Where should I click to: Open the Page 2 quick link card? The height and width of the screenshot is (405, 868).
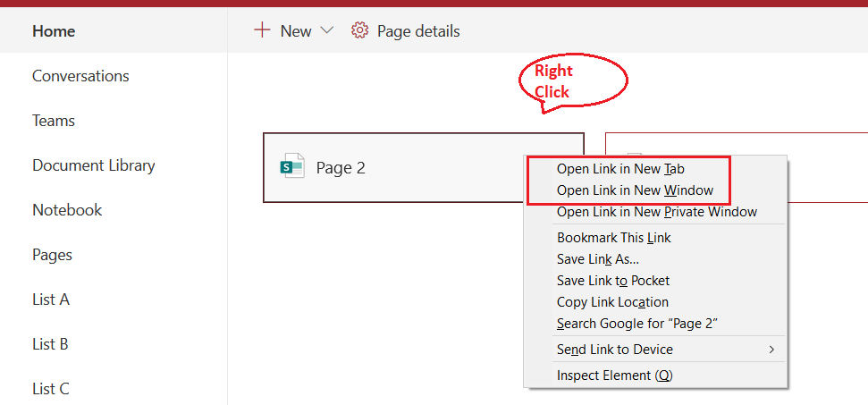(423, 168)
